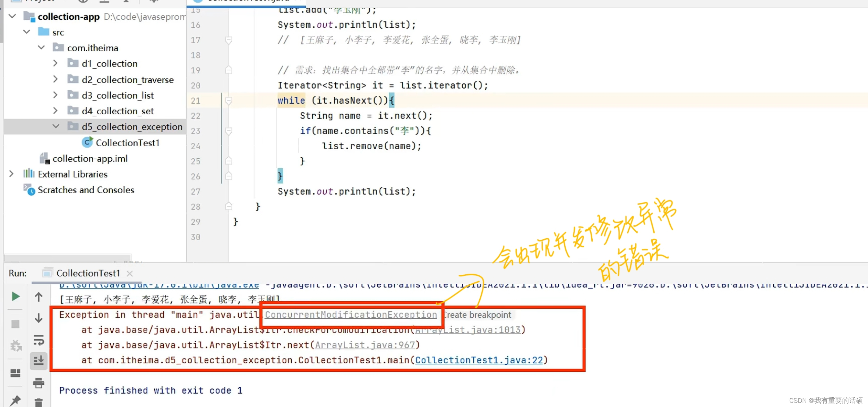Click the Create breakpoint hint
Viewport: 868px width, 407px height.
pos(478,315)
